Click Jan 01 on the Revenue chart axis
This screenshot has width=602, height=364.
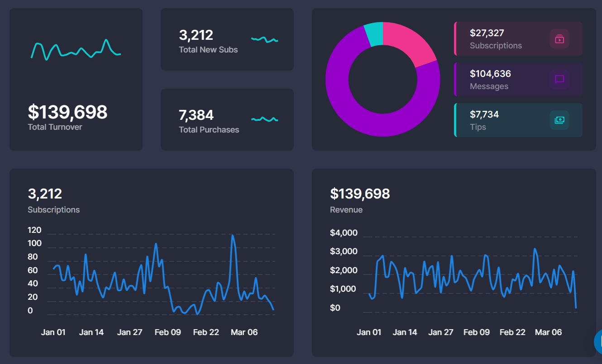[369, 332]
